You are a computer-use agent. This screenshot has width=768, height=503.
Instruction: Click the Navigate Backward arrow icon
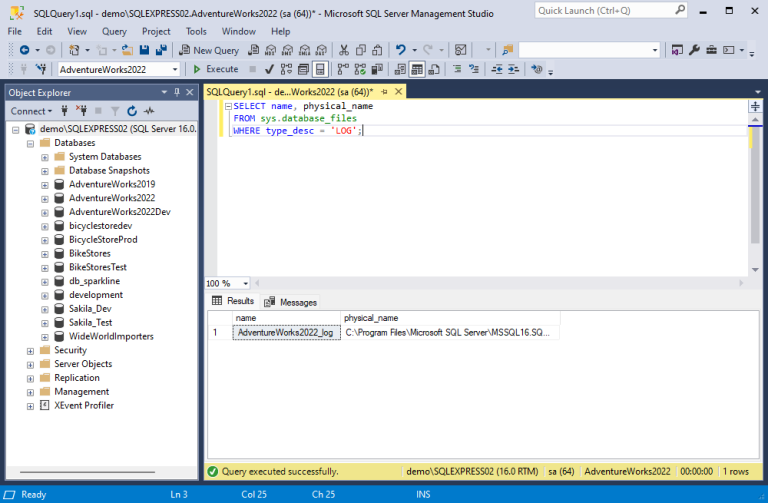(24, 50)
